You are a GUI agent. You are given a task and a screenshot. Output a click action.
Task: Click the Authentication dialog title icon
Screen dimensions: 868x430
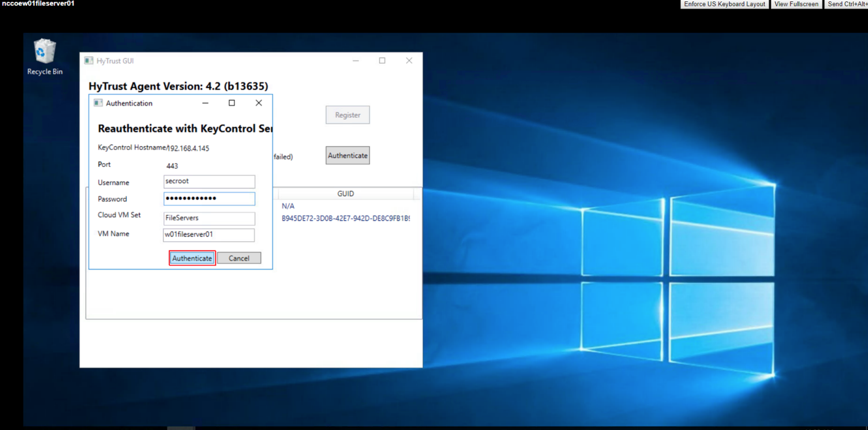98,103
